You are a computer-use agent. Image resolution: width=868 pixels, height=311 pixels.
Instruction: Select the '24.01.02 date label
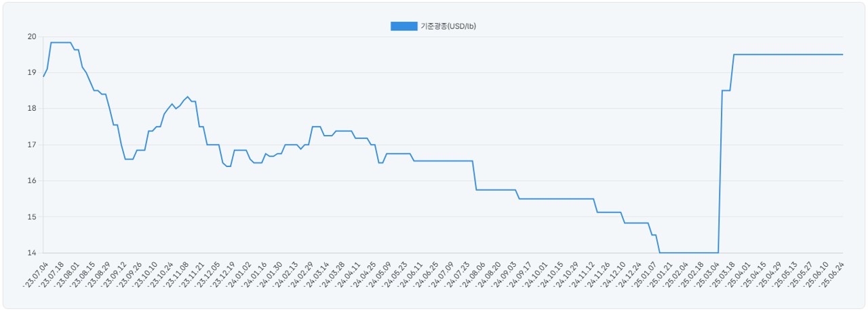(239, 274)
